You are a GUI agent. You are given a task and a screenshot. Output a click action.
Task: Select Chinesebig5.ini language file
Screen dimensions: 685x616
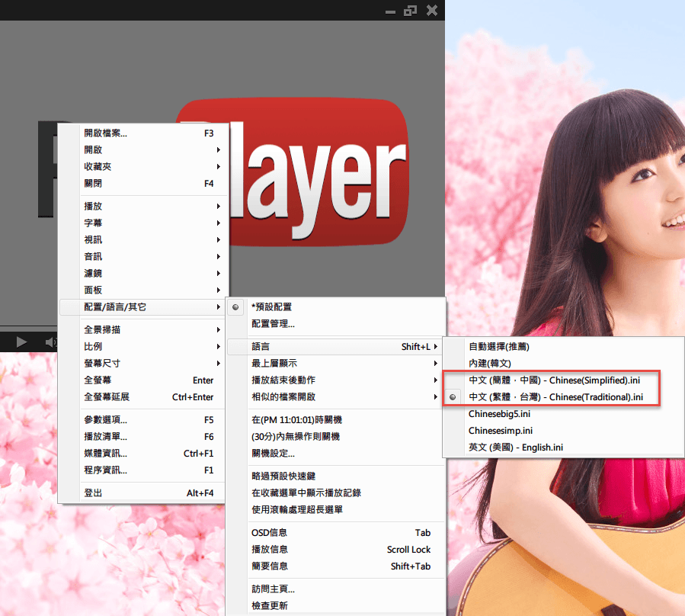point(500,413)
